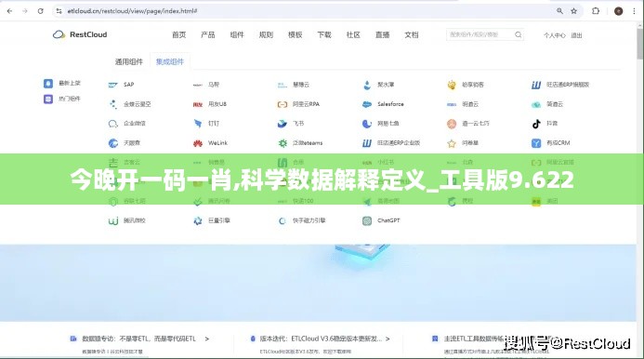This screenshot has width=644, height=359.
Task: Open the 直播 navigation item
Action: click(382, 35)
